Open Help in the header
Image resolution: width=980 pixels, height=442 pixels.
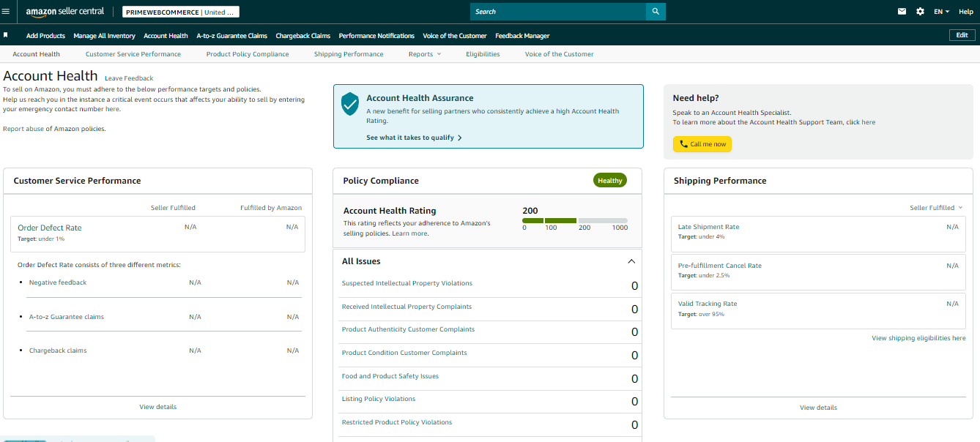[x=965, y=12]
